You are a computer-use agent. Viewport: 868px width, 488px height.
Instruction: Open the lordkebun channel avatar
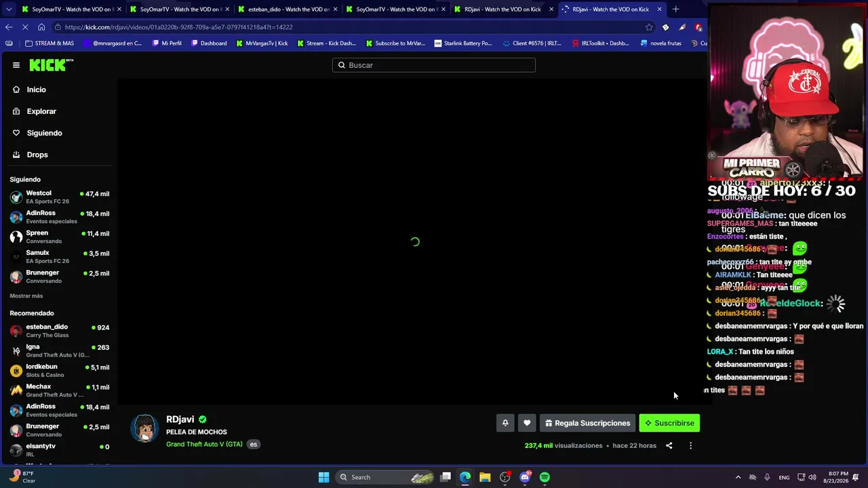[x=16, y=371]
